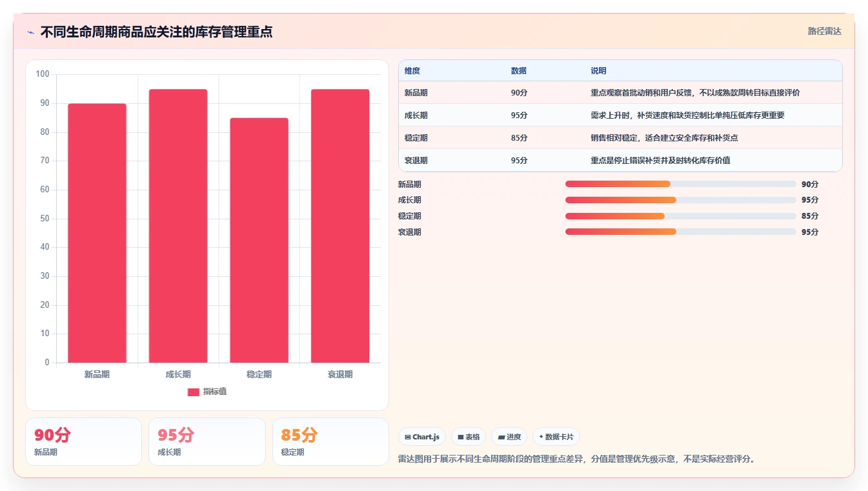Click the 新品期 label beside progress bar

pos(410,184)
